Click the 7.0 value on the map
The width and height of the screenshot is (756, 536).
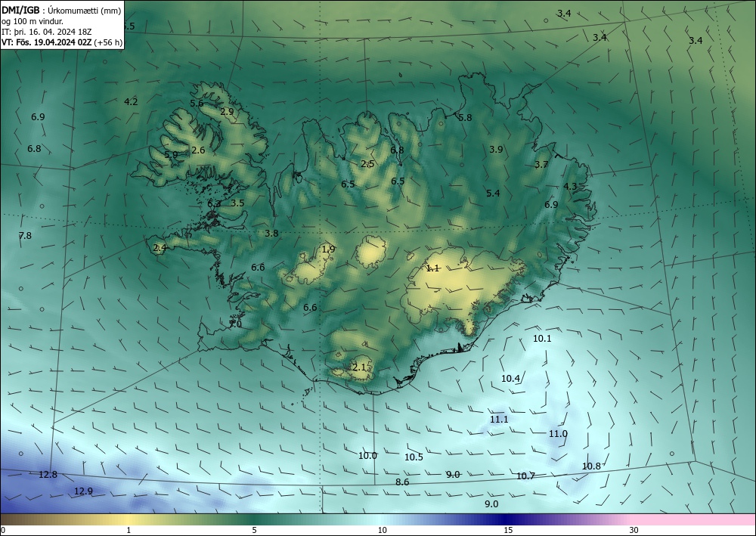coord(235,324)
